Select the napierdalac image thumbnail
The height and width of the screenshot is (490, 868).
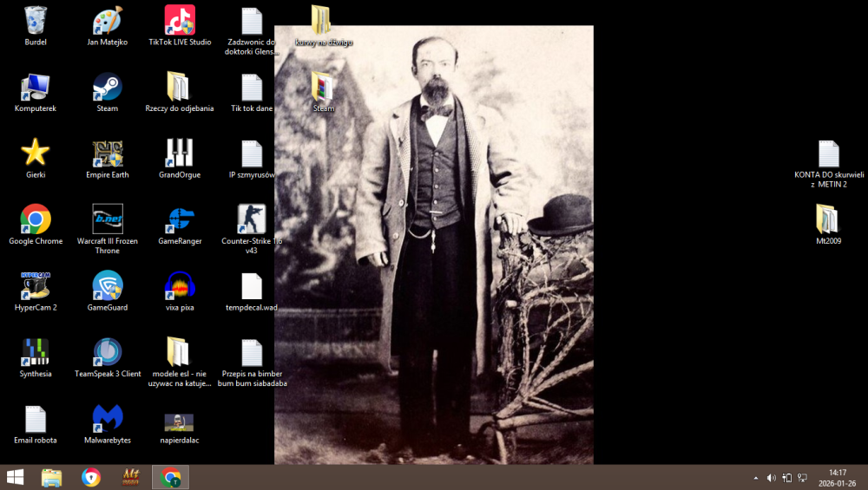tap(180, 422)
